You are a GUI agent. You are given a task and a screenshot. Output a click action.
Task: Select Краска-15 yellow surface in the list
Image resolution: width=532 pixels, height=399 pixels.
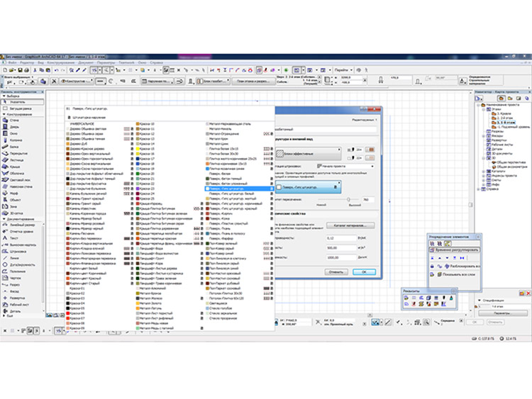(x=147, y=148)
